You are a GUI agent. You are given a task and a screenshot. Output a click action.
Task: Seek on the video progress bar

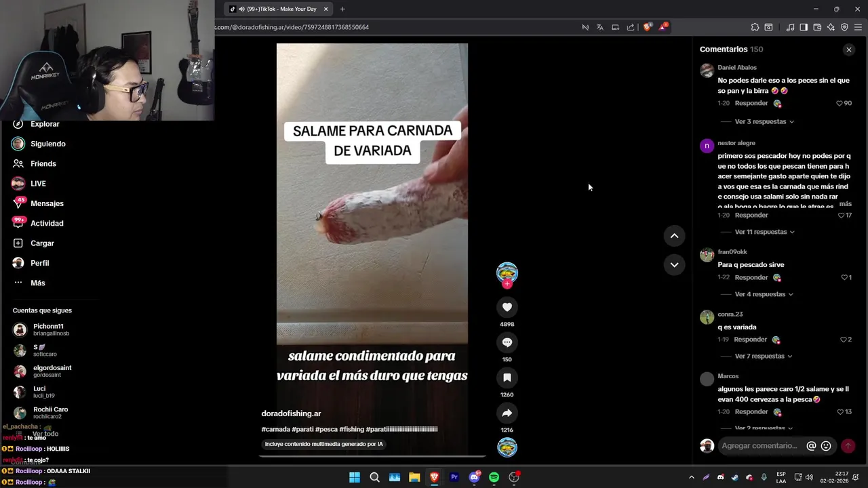coord(372,455)
